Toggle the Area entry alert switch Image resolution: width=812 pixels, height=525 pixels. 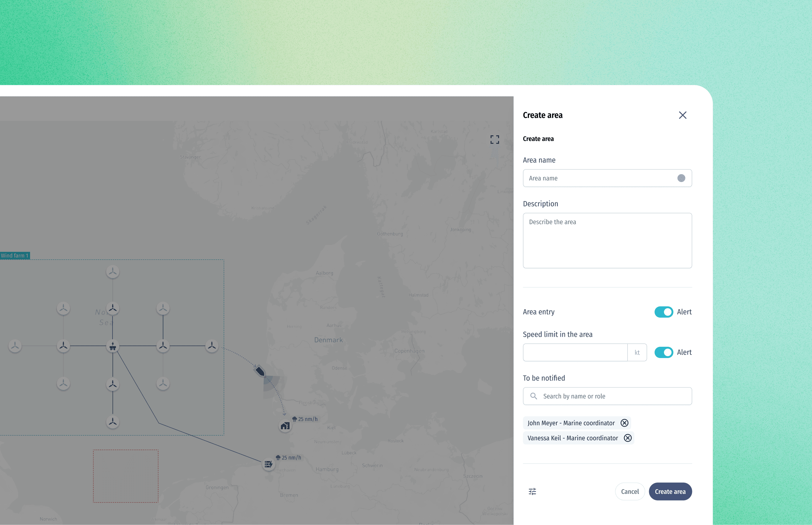tap(664, 312)
